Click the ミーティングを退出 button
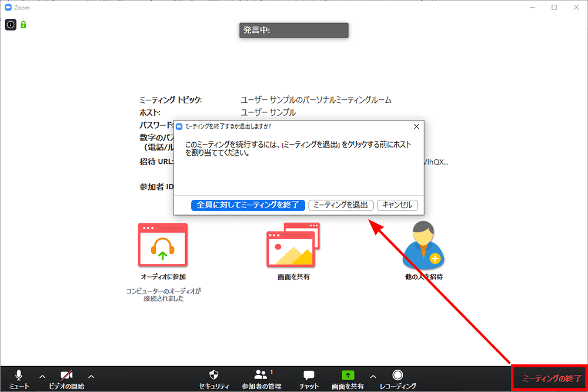The width and height of the screenshot is (588, 392). (x=341, y=205)
